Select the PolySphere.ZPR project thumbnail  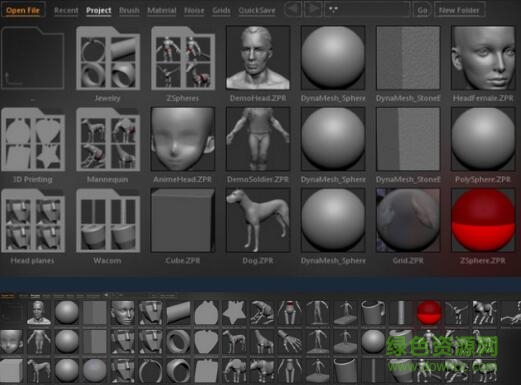coord(483,139)
